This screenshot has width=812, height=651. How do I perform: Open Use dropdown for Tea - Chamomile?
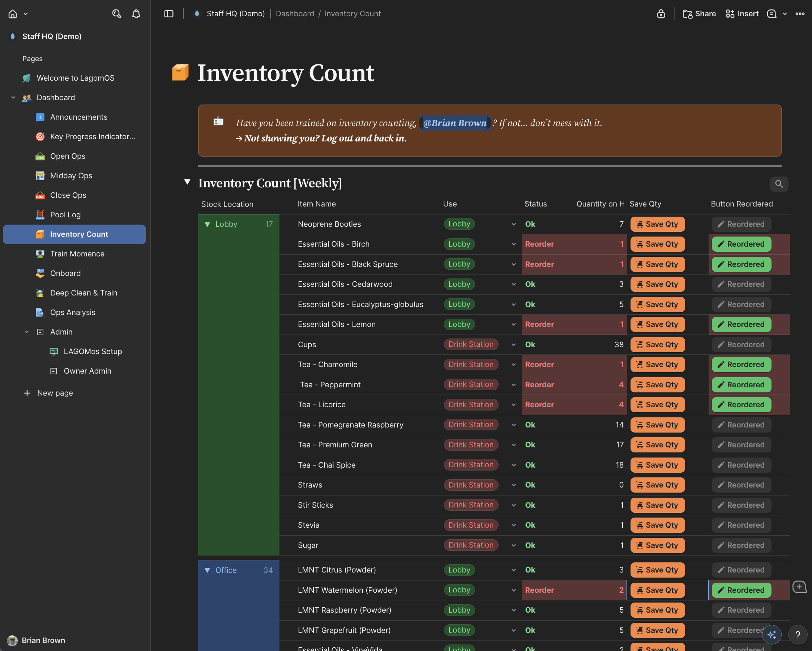(x=514, y=365)
